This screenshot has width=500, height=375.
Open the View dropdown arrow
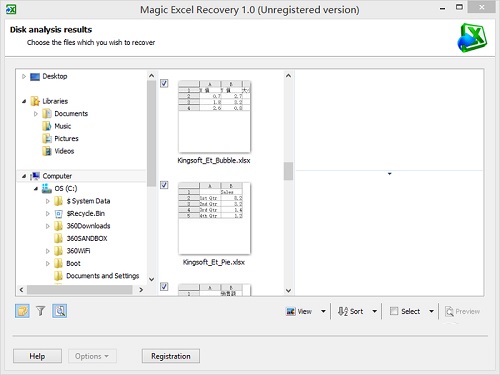323,311
